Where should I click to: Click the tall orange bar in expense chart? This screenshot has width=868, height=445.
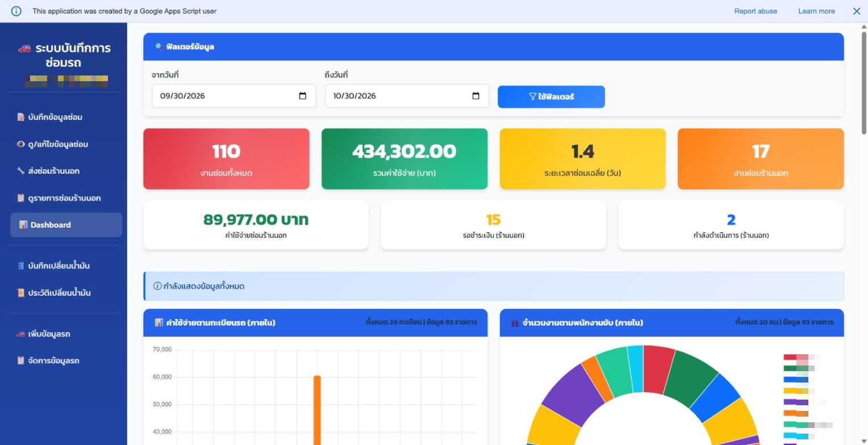coord(317,410)
